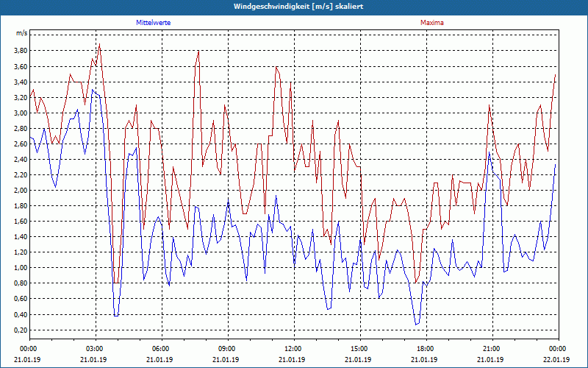The width and height of the screenshot is (588, 368).
Task: Click the "22.01.19" date label
Action: (x=556, y=359)
